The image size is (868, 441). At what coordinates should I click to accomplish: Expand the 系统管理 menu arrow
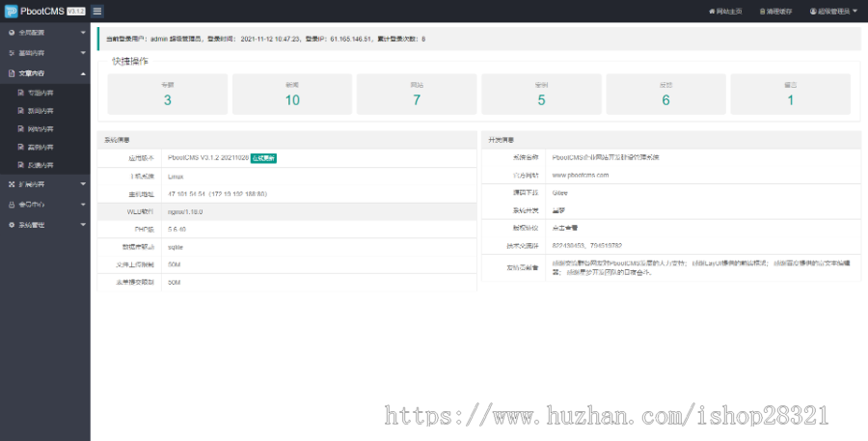coord(83,225)
